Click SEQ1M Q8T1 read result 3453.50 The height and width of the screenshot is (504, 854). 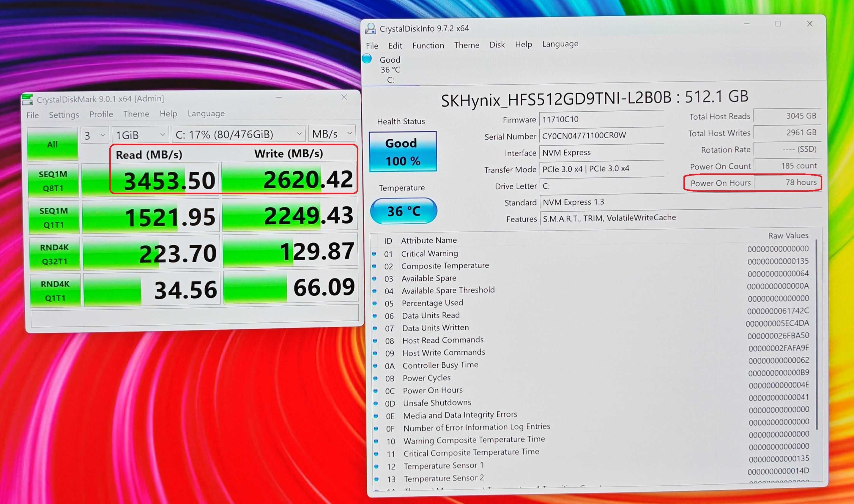pos(150,180)
